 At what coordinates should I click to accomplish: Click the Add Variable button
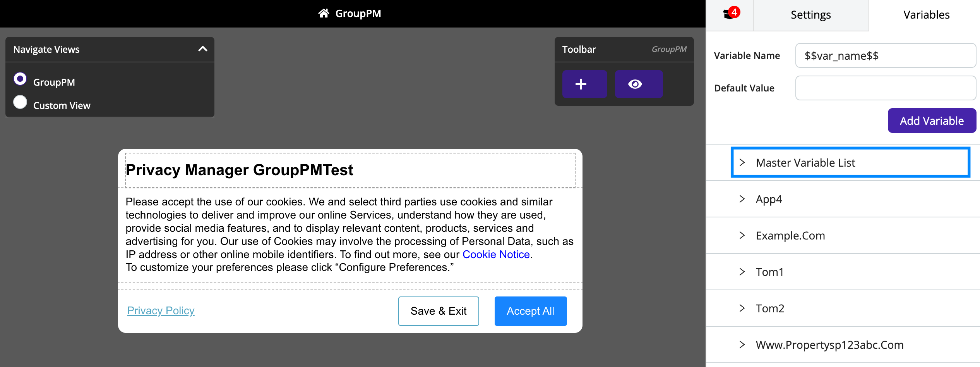tap(932, 121)
